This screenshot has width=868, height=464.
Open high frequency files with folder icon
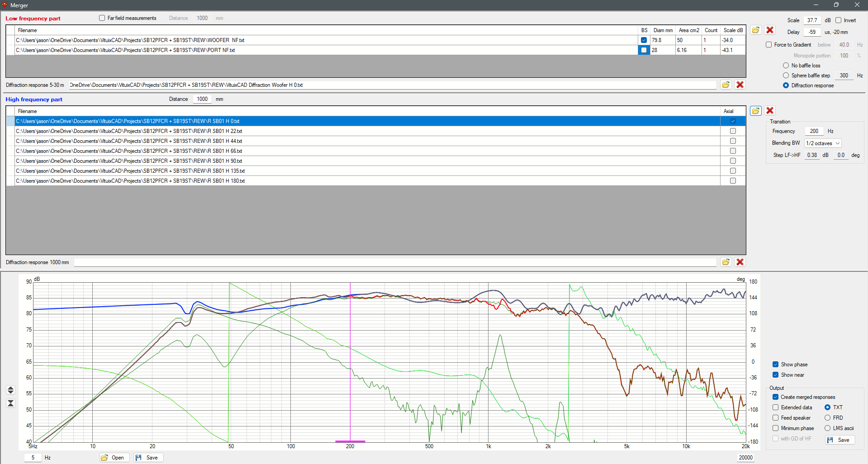coord(755,111)
